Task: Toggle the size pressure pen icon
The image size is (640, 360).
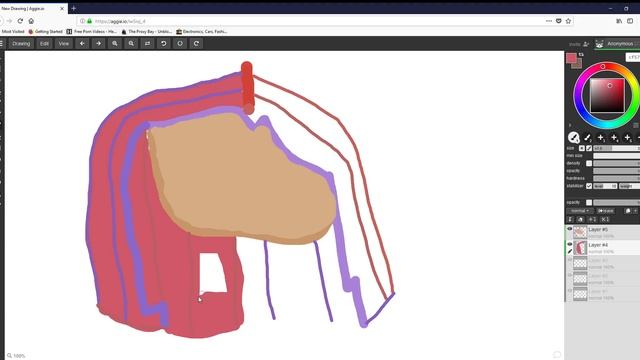Action: point(589,148)
